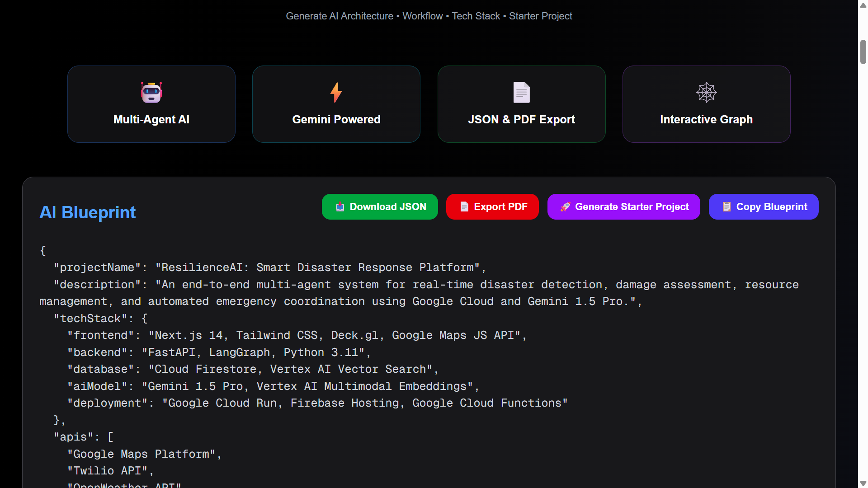Export the blueprint to PDF

[492, 207]
